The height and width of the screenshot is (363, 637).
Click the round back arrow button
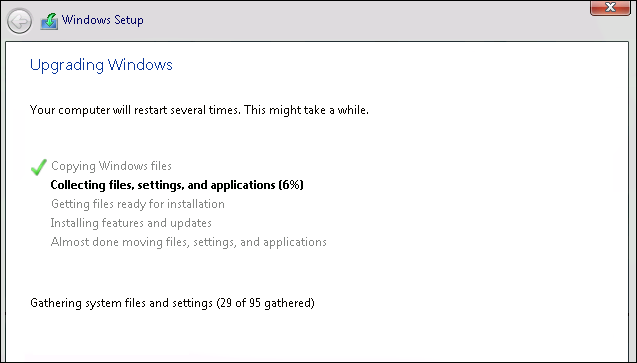tap(19, 21)
